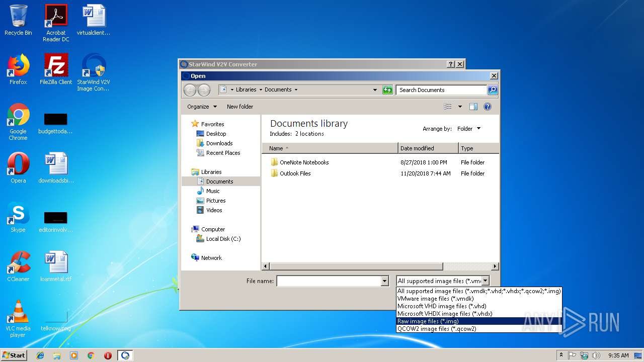Select the Music library
This screenshot has height=362, width=644.
213,191
